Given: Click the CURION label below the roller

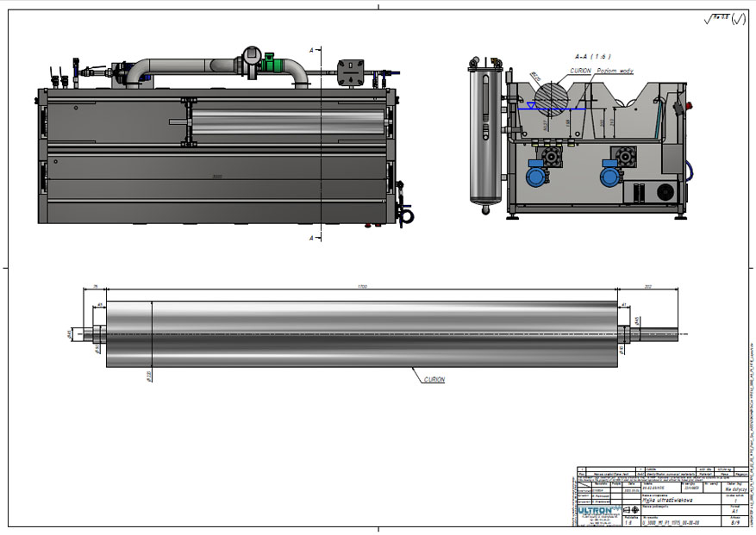Looking at the screenshot, I should click(434, 379).
